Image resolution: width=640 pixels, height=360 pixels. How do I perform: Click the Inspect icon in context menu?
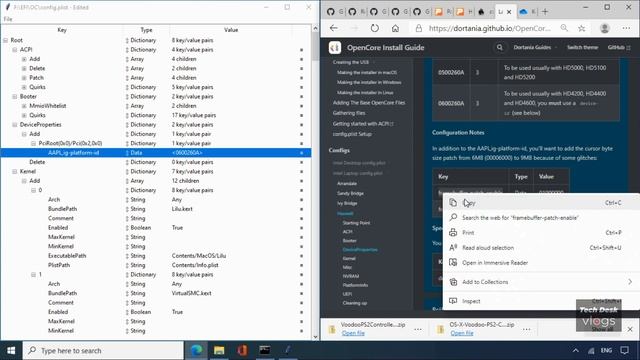click(x=453, y=301)
